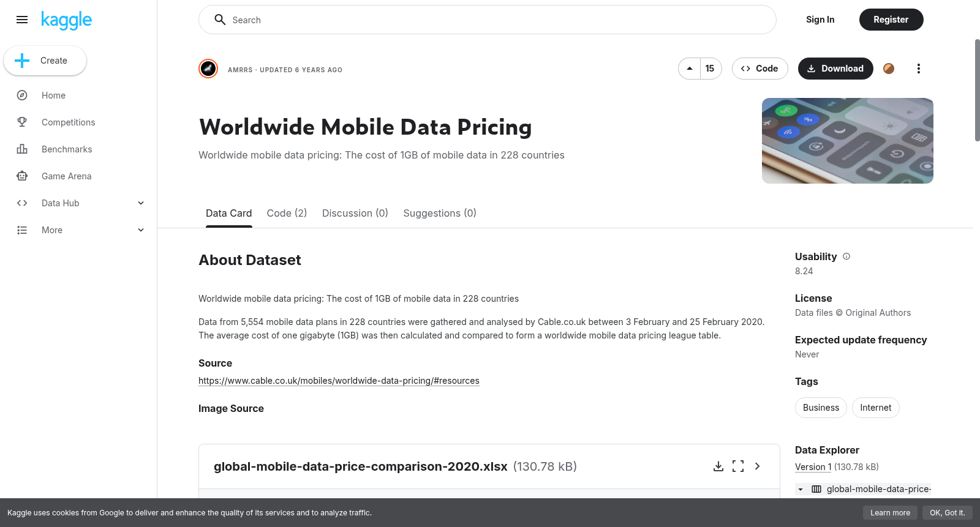Click the bronze medal badge icon
The height and width of the screenshot is (527, 980).
[x=889, y=69]
